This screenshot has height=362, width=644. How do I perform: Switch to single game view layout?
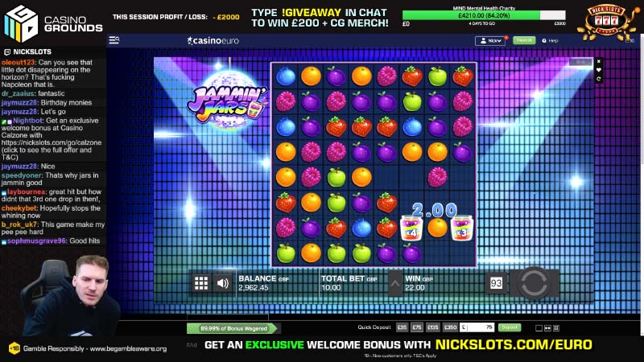click(539, 328)
